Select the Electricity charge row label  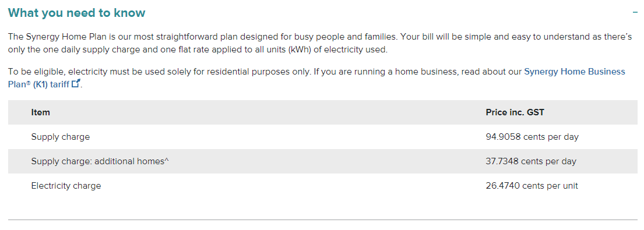[x=66, y=186]
